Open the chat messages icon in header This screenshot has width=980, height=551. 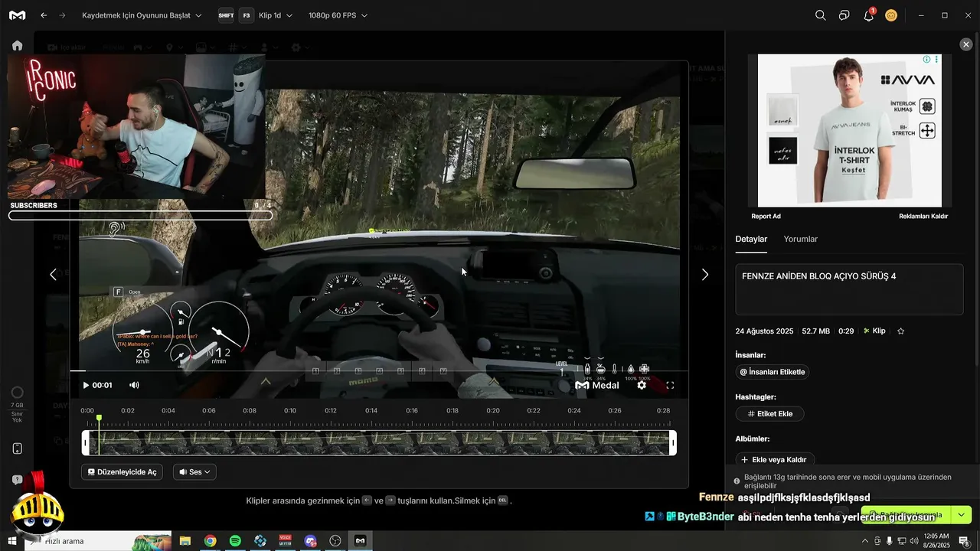844,15
